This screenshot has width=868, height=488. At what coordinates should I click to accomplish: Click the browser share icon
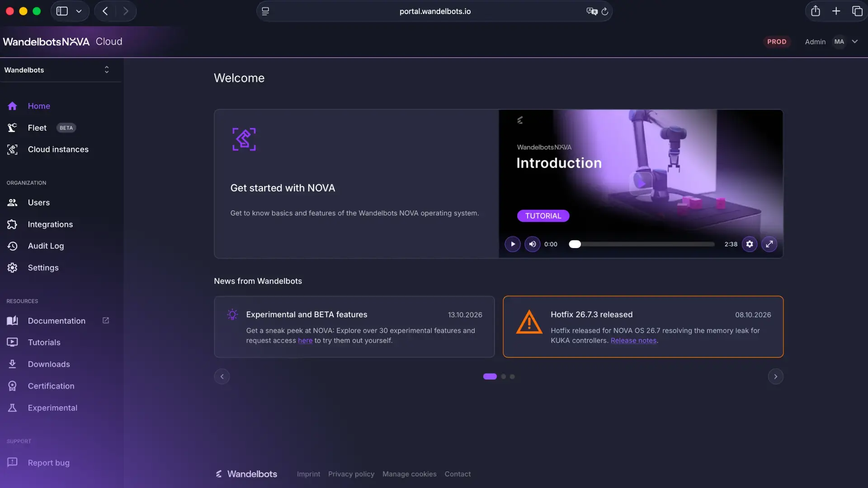point(816,11)
